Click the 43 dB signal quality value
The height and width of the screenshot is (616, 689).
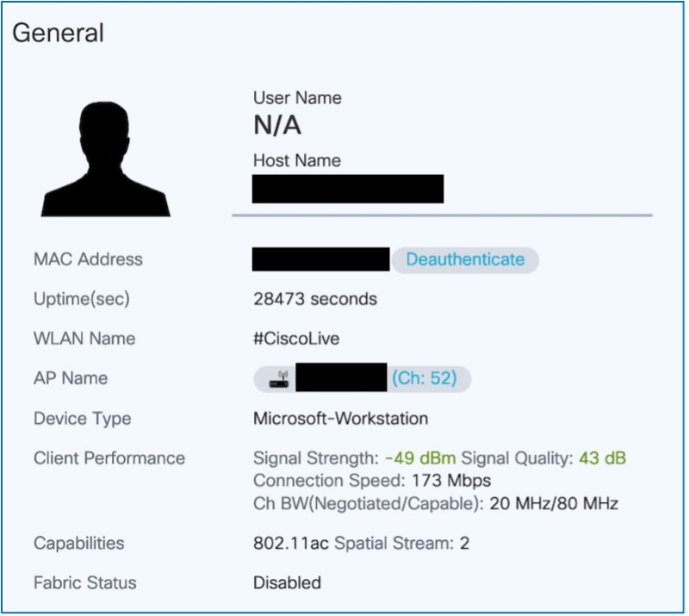point(602,457)
